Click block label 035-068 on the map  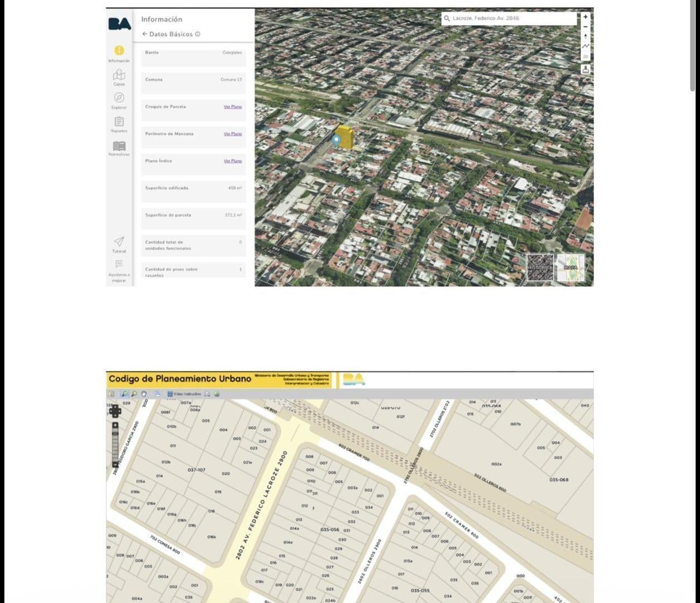coord(559,480)
